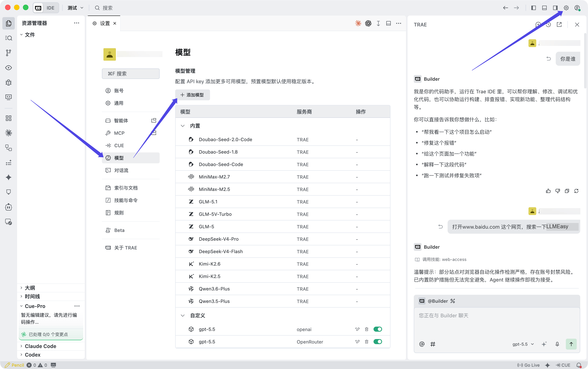
Task: Click the # context button in chat input
Action: (433, 344)
